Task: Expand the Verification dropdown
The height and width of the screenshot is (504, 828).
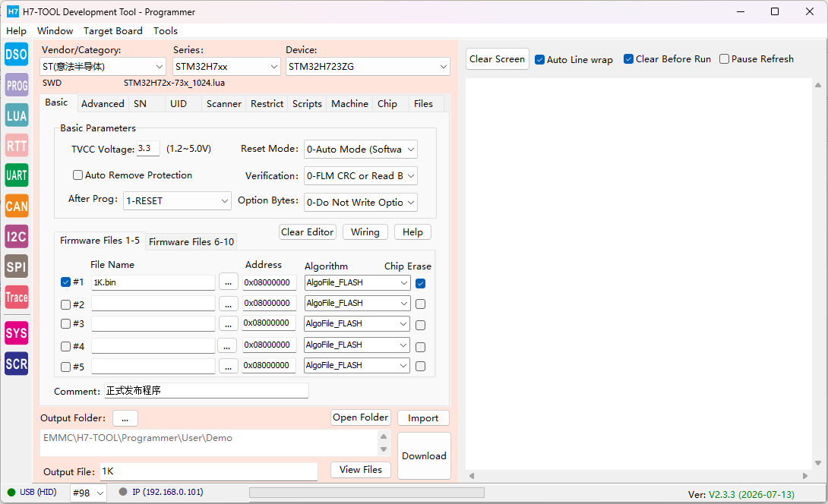Action: tap(361, 176)
